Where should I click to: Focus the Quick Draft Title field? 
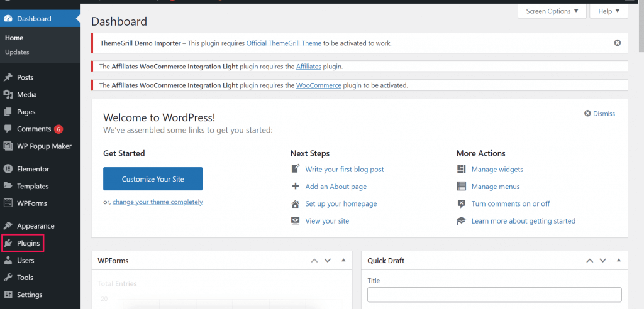coord(494,295)
